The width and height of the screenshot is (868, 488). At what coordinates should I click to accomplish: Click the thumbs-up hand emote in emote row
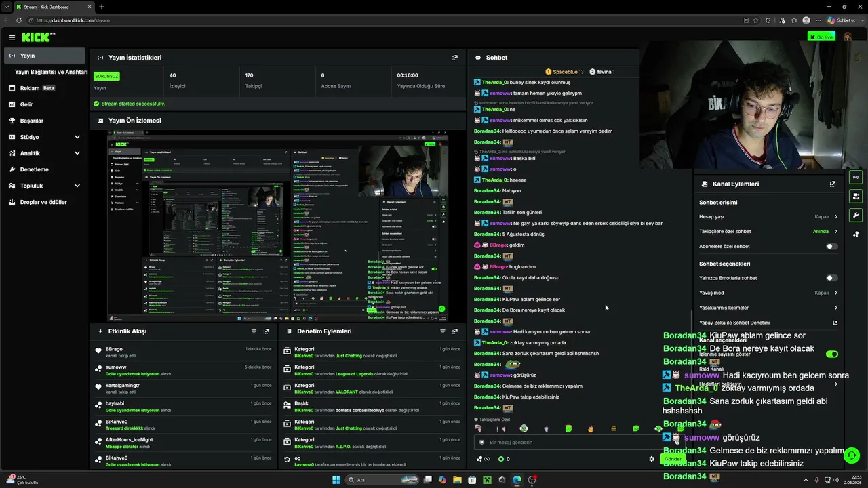[x=591, y=428]
